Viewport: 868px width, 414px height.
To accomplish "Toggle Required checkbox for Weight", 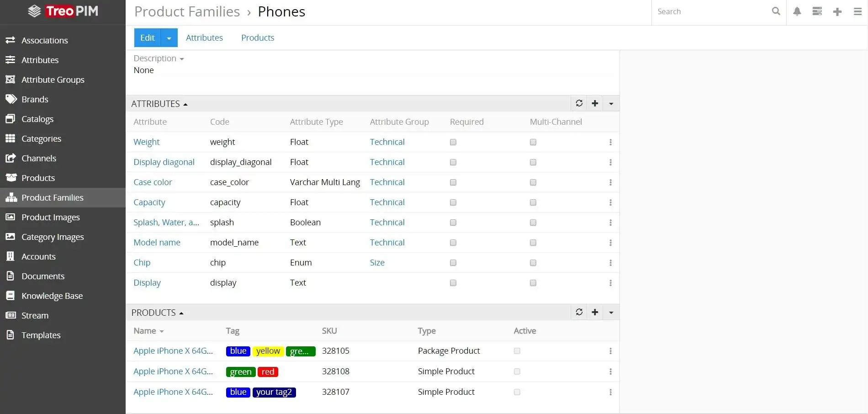I will 453,142.
